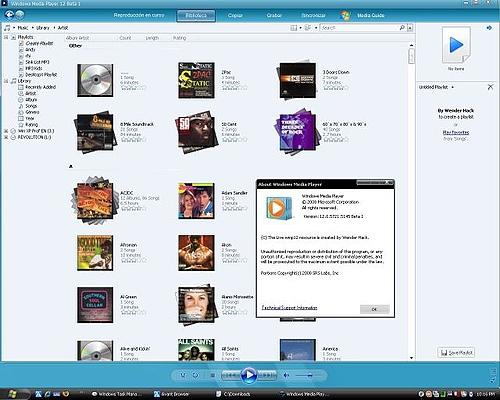Click the Stop playback button
Viewport: 500px width, 400px height.
[212, 375]
